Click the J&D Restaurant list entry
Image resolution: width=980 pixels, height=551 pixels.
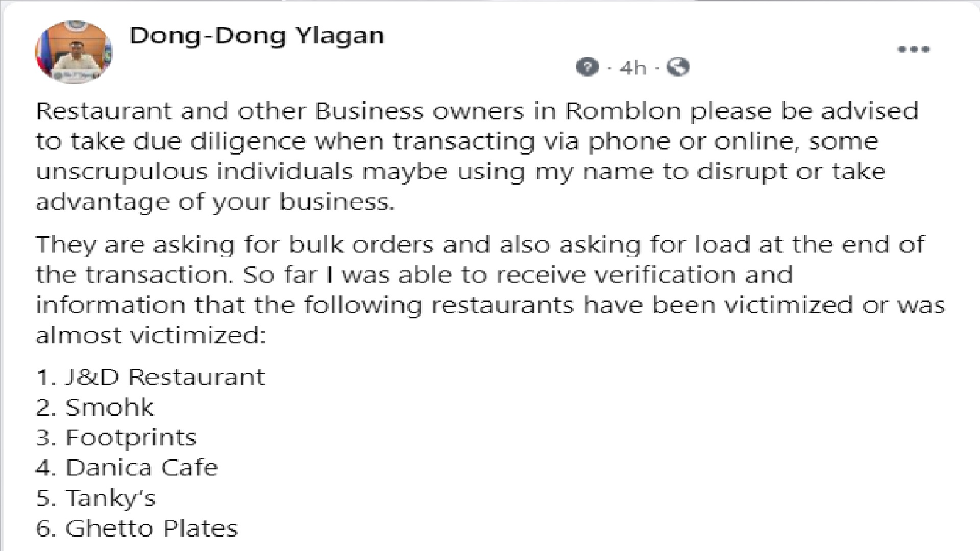pos(151,377)
